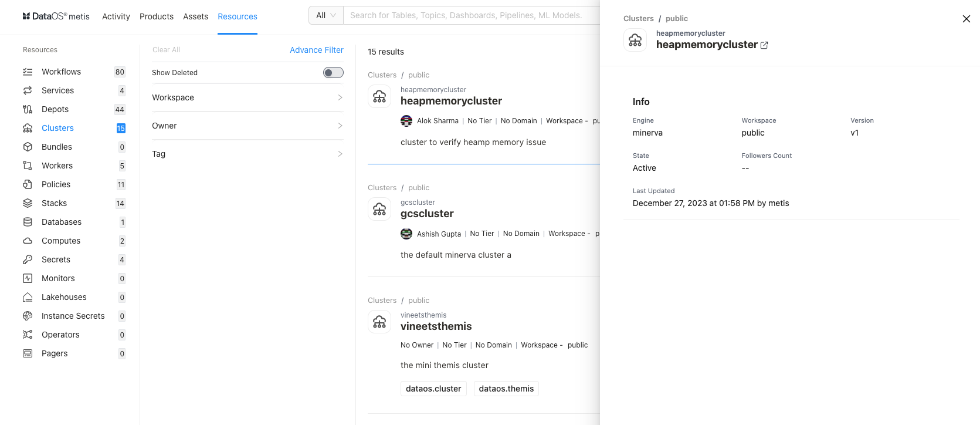The image size is (980, 425).
Task: Click Alok Sharma owner name
Action: click(438, 121)
